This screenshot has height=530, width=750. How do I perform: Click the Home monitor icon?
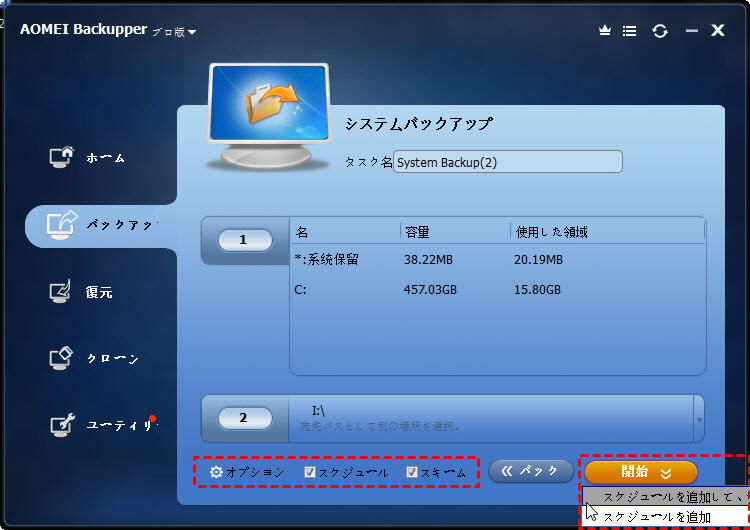click(x=62, y=157)
